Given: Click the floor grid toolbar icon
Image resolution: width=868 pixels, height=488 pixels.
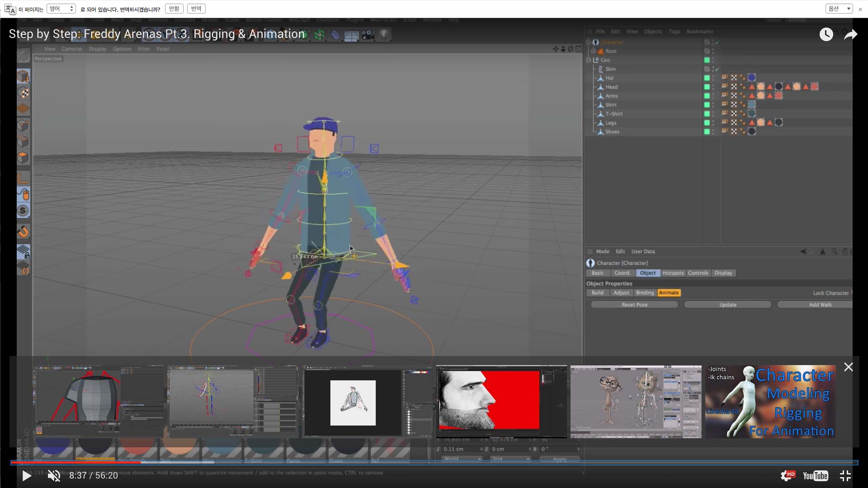Looking at the screenshot, I should tap(351, 35).
